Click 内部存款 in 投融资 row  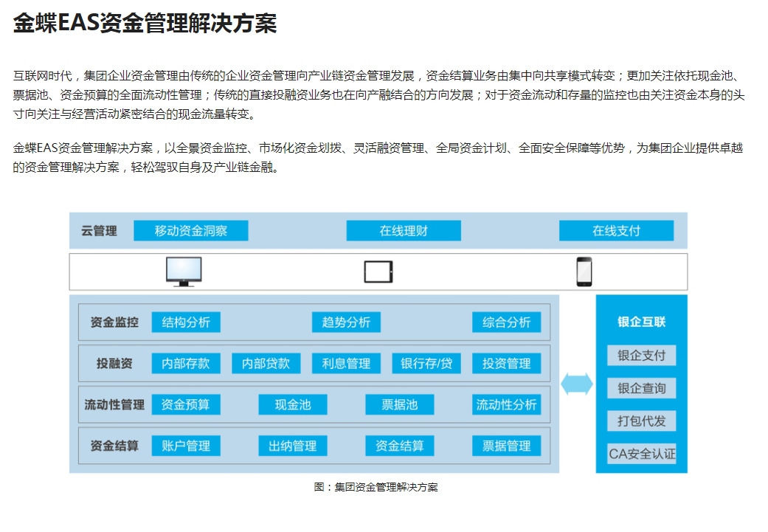tap(186, 364)
